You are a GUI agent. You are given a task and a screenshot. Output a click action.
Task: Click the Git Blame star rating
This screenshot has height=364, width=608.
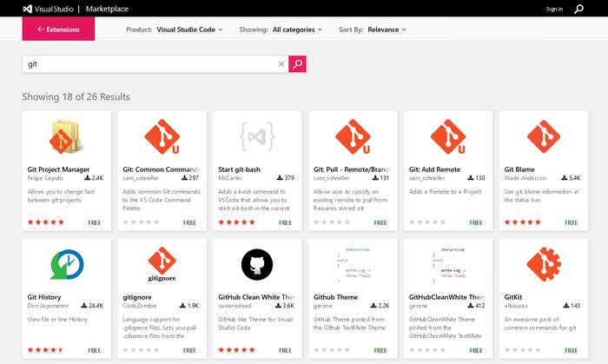(x=523, y=222)
